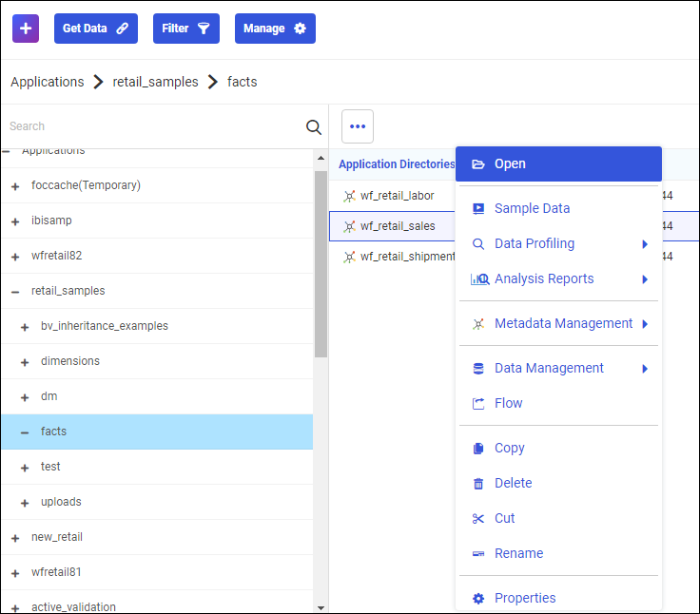Image resolution: width=700 pixels, height=614 pixels.
Task: Open the three-dots actions menu
Action: tap(358, 126)
